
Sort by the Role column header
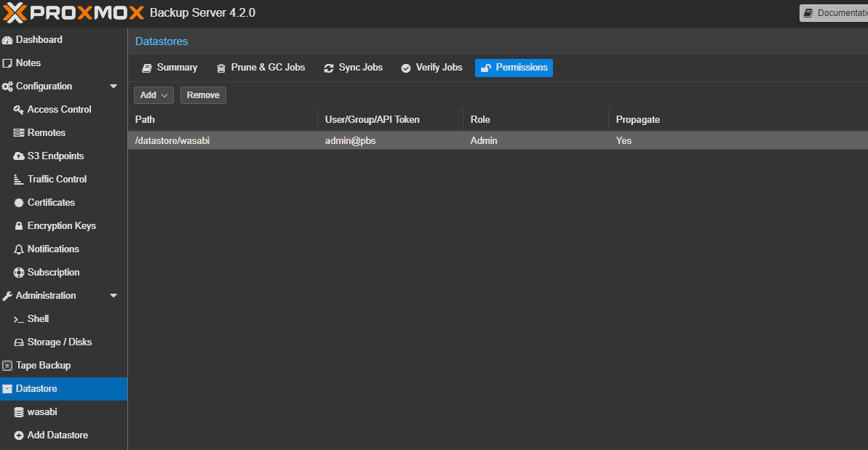coord(535,120)
